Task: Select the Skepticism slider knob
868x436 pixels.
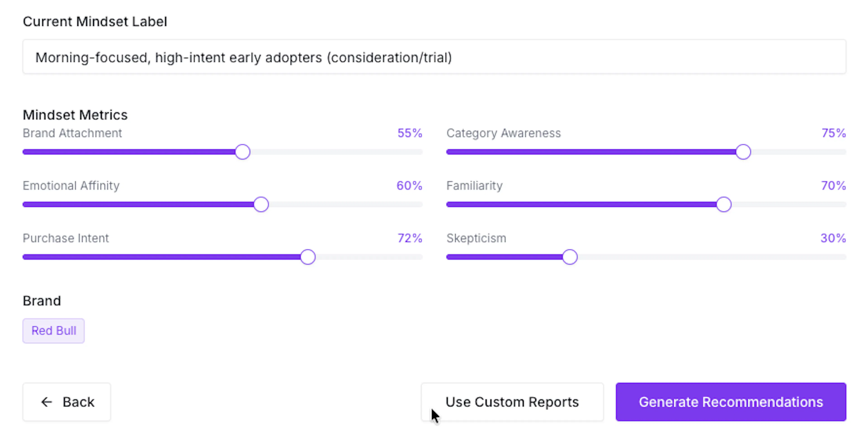Action: click(x=570, y=257)
